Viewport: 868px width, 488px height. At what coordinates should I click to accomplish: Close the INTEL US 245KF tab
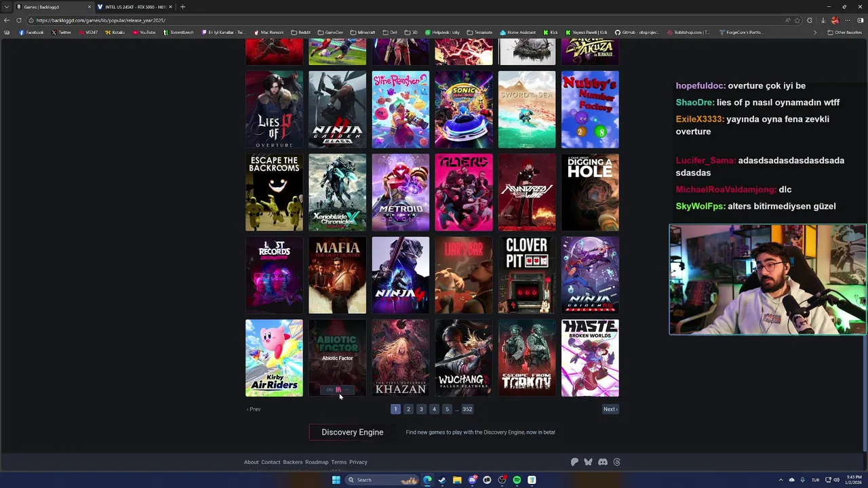[x=170, y=7]
